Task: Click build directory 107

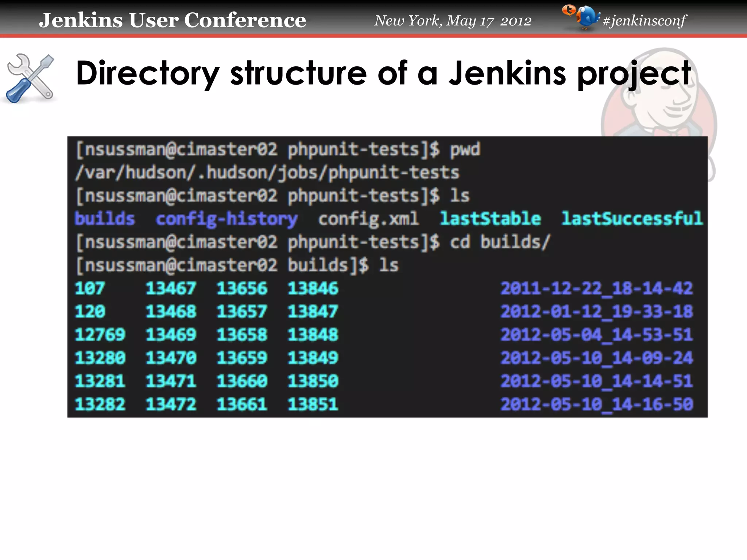Action: [90, 288]
